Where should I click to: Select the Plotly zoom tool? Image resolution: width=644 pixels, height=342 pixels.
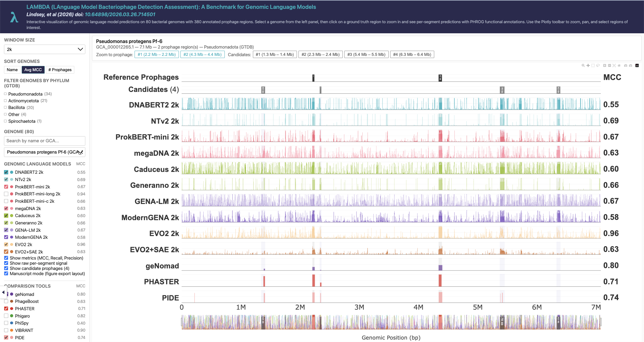point(583,65)
